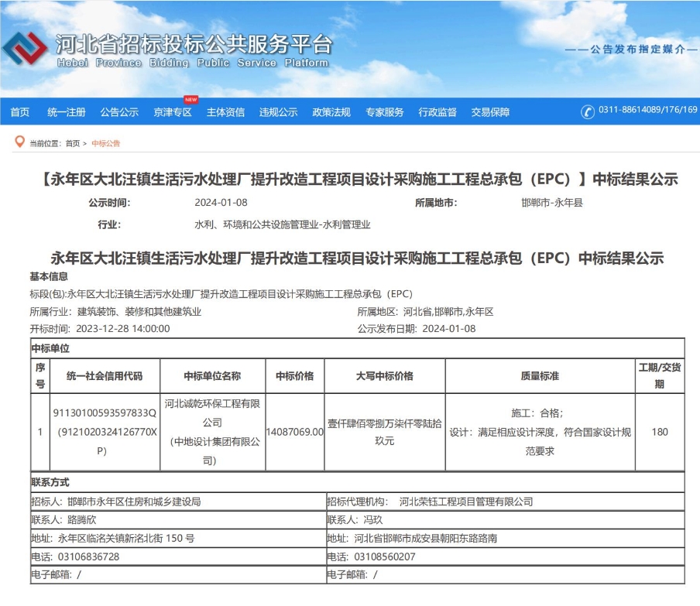Go to the 统一注册 menu

(66, 112)
